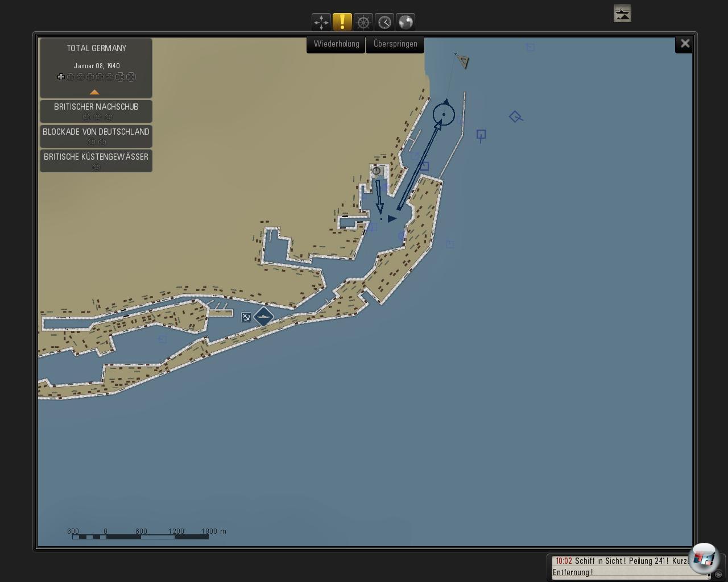Image resolution: width=728 pixels, height=582 pixels.
Task: Open the ship's helm wheel icon
Action: point(363,22)
